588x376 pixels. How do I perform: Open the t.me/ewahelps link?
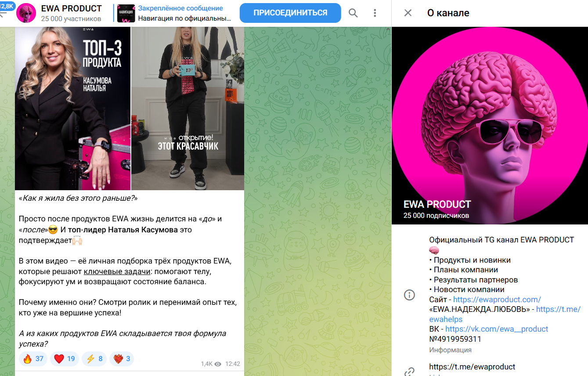coord(505,314)
